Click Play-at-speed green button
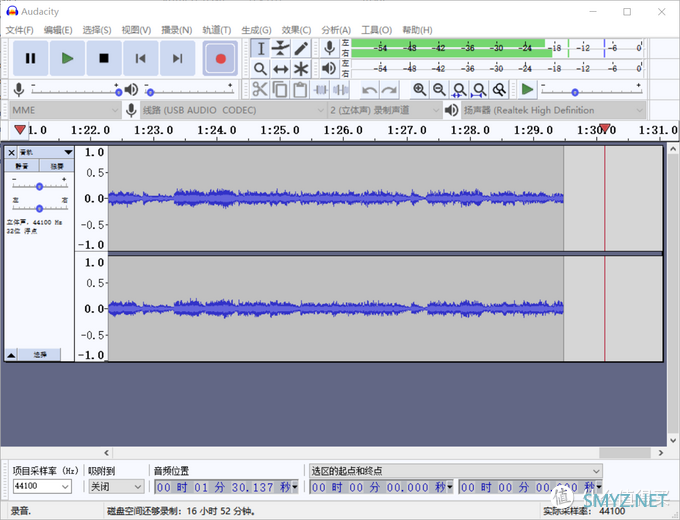 pyautogui.click(x=527, y=90)
